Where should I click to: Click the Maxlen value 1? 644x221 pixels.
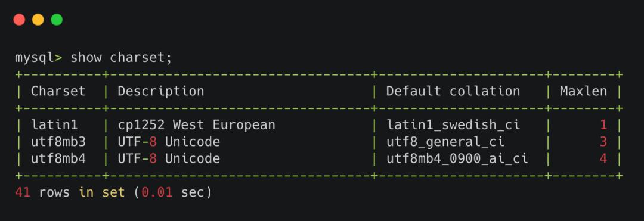tap(603, 125)
